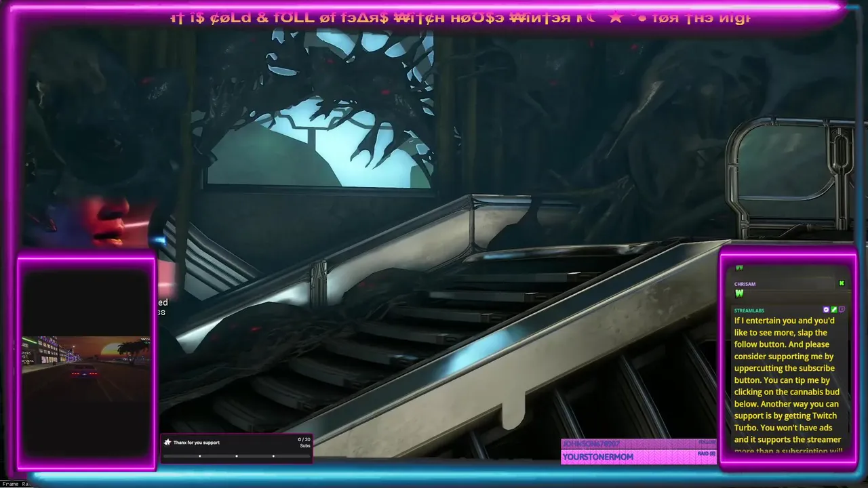Image resolution: width=868 pixels, height=488 pixels.
Task: Click the Thanx for you support label
Action: [x=197, y=443]
